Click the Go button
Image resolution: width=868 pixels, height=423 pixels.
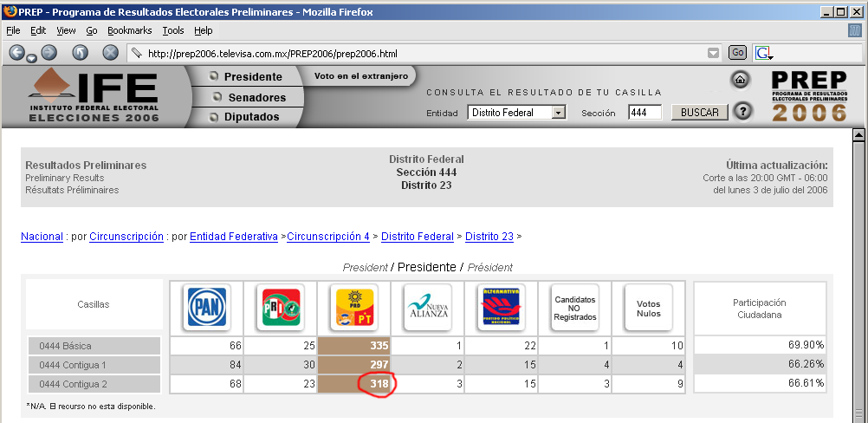(737, 53)
